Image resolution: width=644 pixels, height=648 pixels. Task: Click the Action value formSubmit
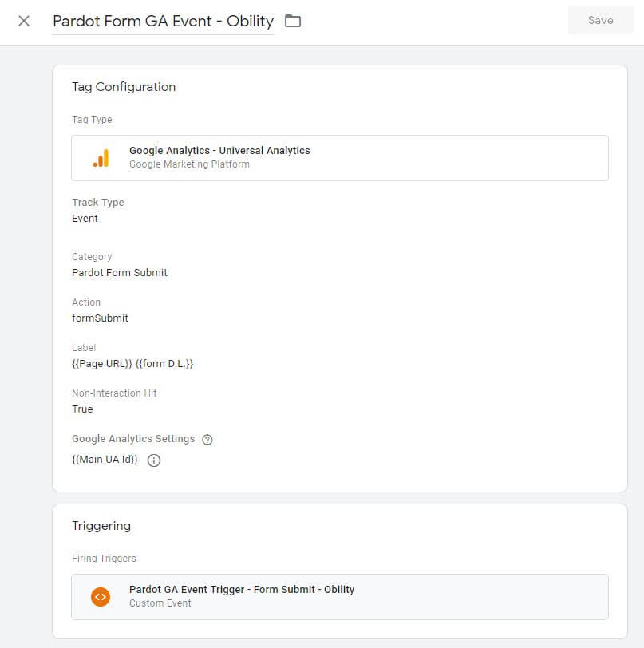click(x=99, y=318)
